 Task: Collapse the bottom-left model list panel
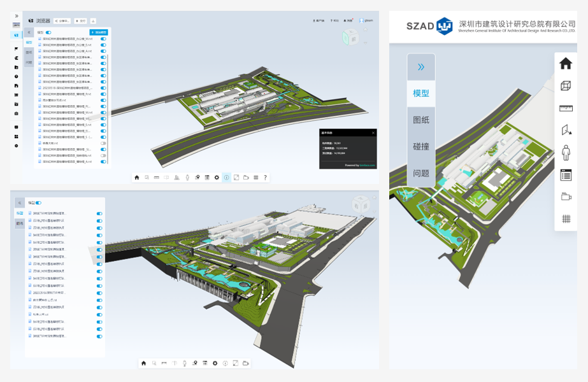(19, 202)
